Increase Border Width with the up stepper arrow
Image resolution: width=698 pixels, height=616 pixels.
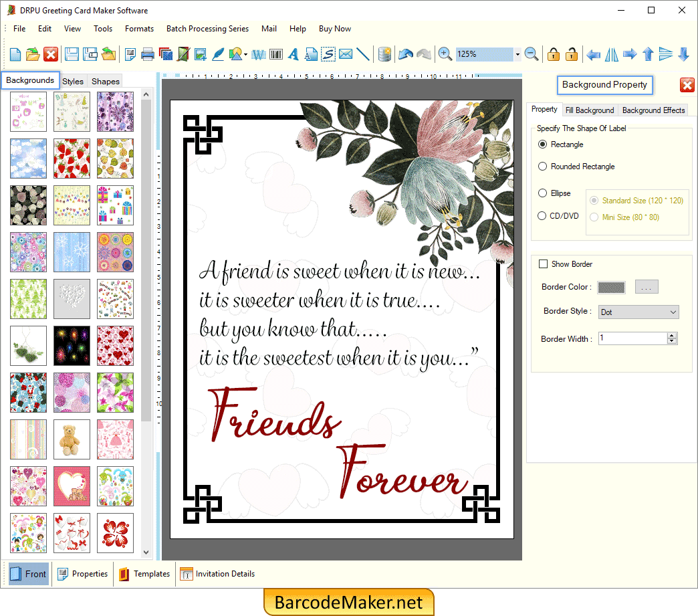tap(672, 335)
